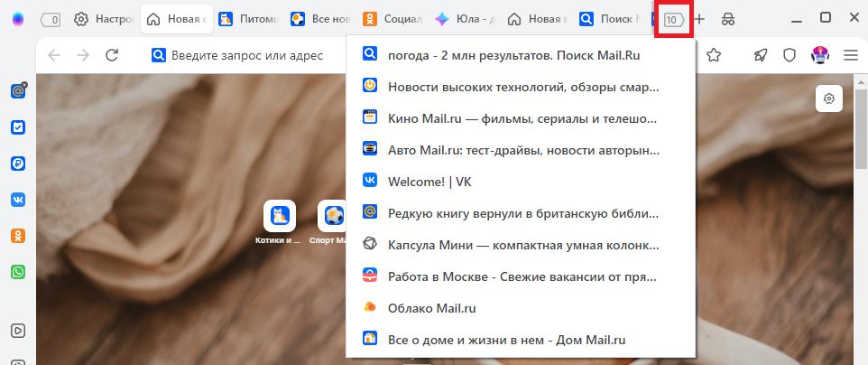The width and height of the screenshot is (868, 365).
Task: Select 'Новости высоких технологий' tab entry
Action: tap(521, 87)
